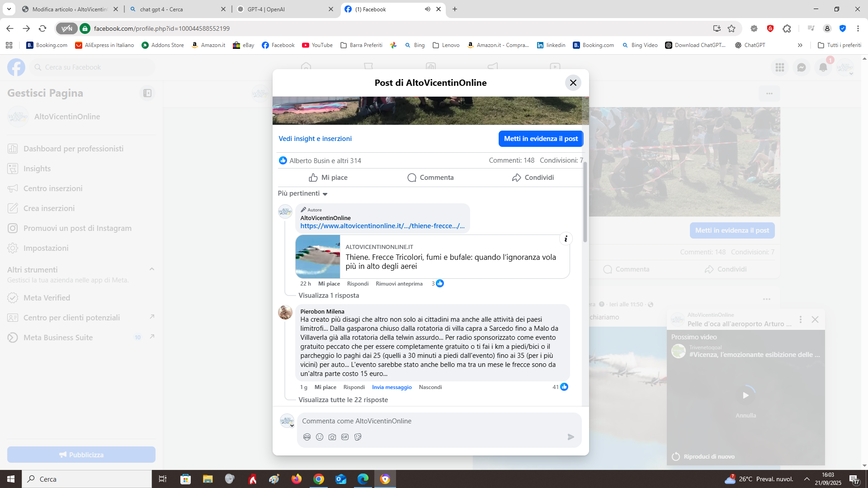This screenshot has width=868, height=488.
Task: Open Impostazioni in the sidebar
Action: (x=81, y=248)
